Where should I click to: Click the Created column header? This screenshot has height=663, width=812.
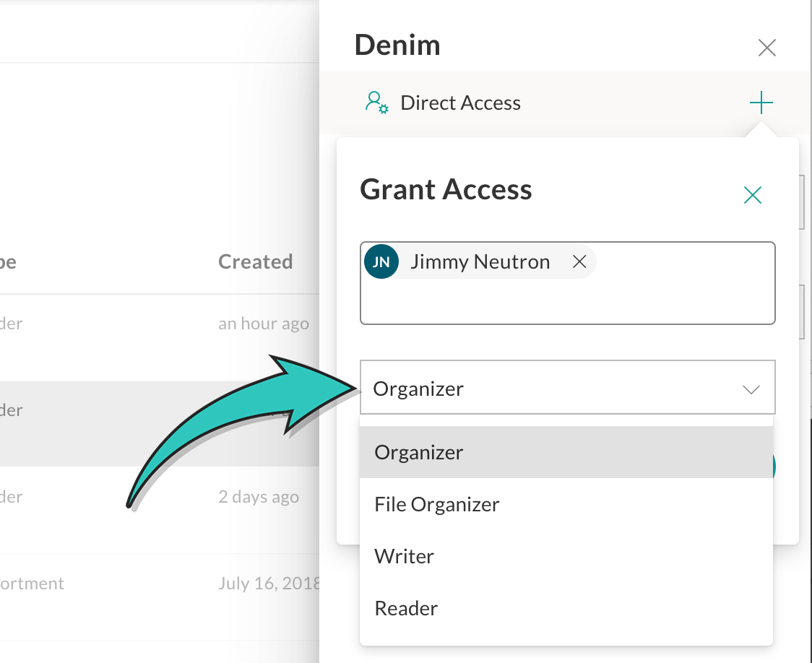[255, 261]
